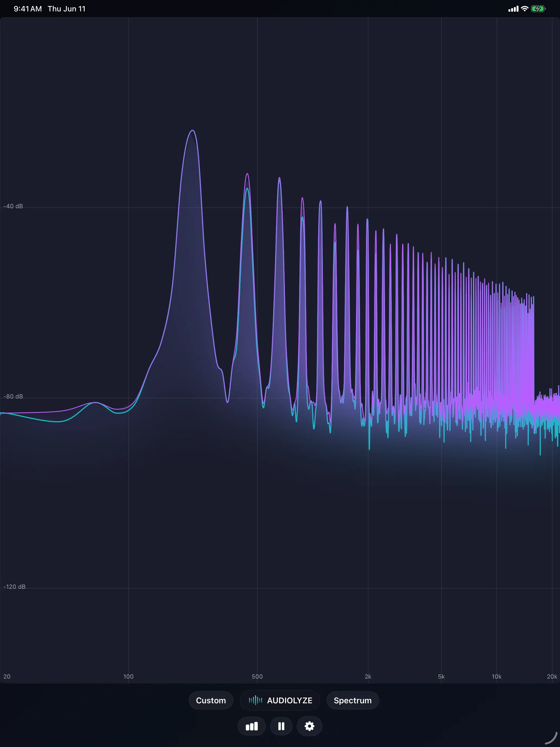Switch view mode via Spectrum button

point(352,700)
